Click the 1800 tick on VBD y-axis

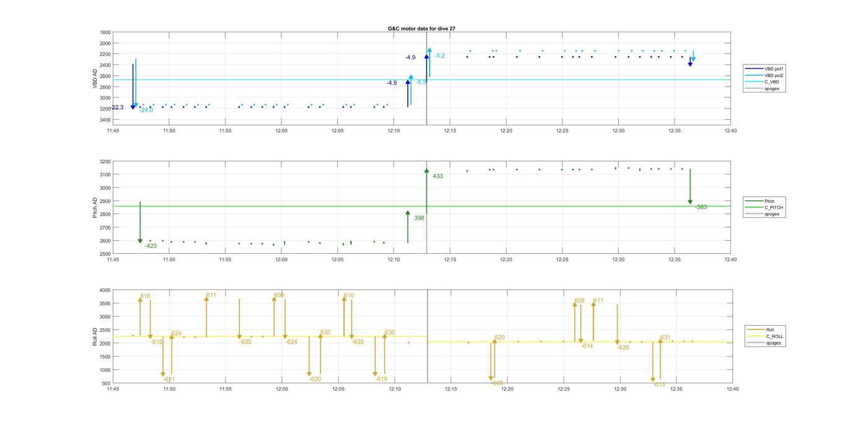105,32
